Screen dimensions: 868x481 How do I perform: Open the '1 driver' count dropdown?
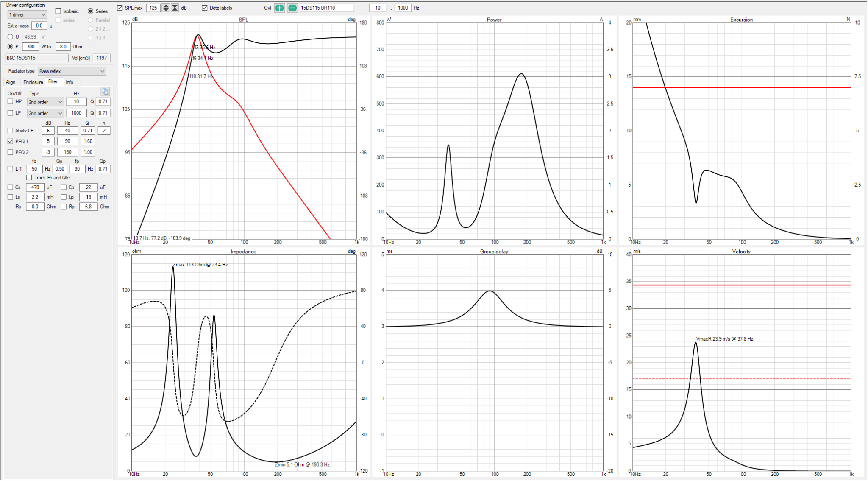pyautogui.click(x=27, y=14)
